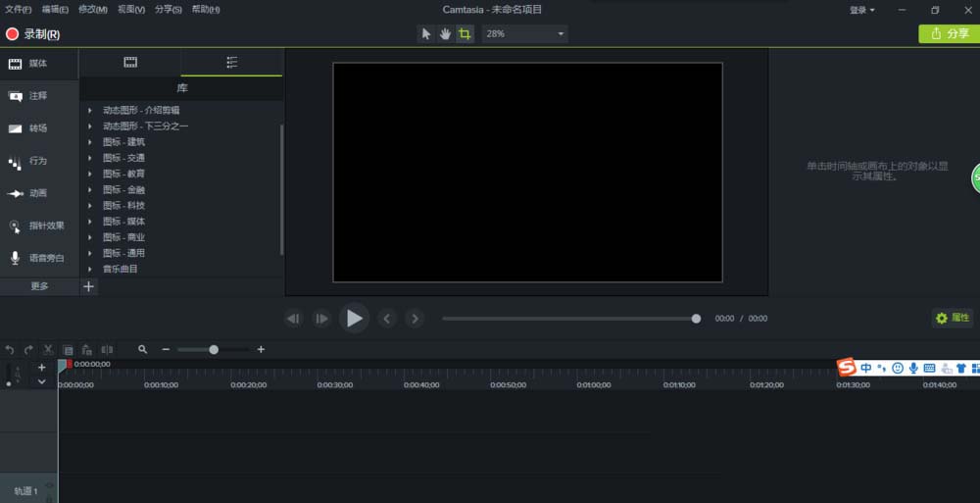
Task: Select the arrow edit mode tool
Action: [425, 33]
